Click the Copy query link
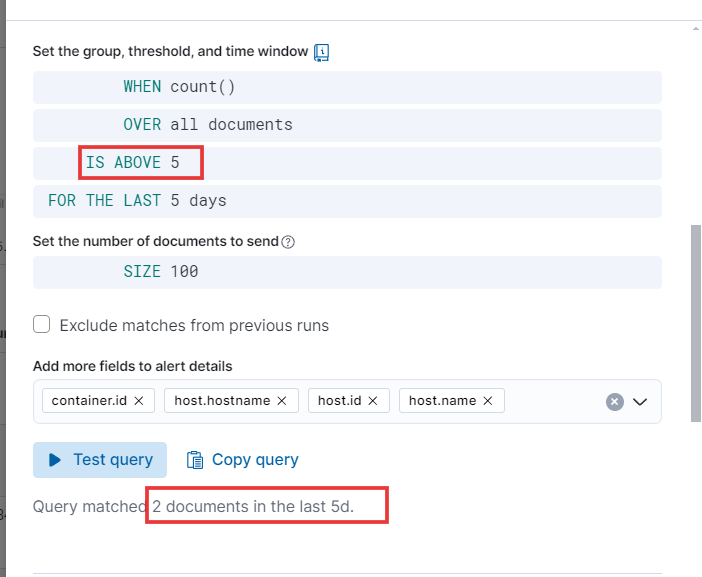This screenshot has height=577, width=702. [x=243, y=460]
